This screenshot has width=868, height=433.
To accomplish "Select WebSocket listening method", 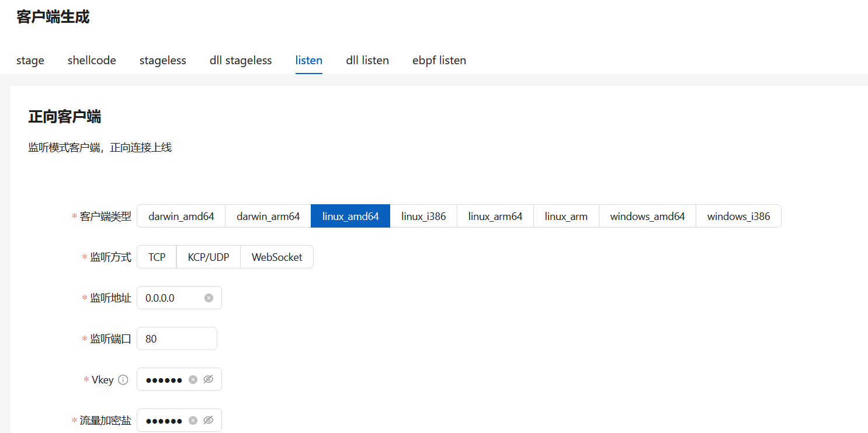I will click(277, 257).
